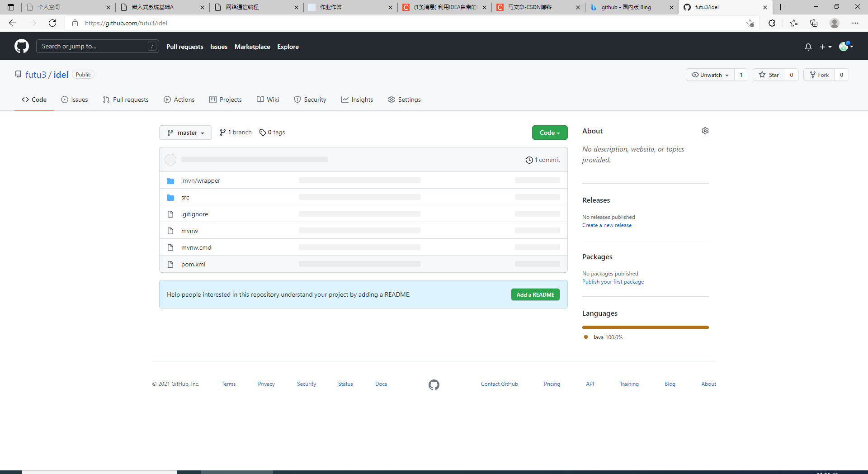Click the stargazers count next to Star
868x474 pixels.
point(791,75)
